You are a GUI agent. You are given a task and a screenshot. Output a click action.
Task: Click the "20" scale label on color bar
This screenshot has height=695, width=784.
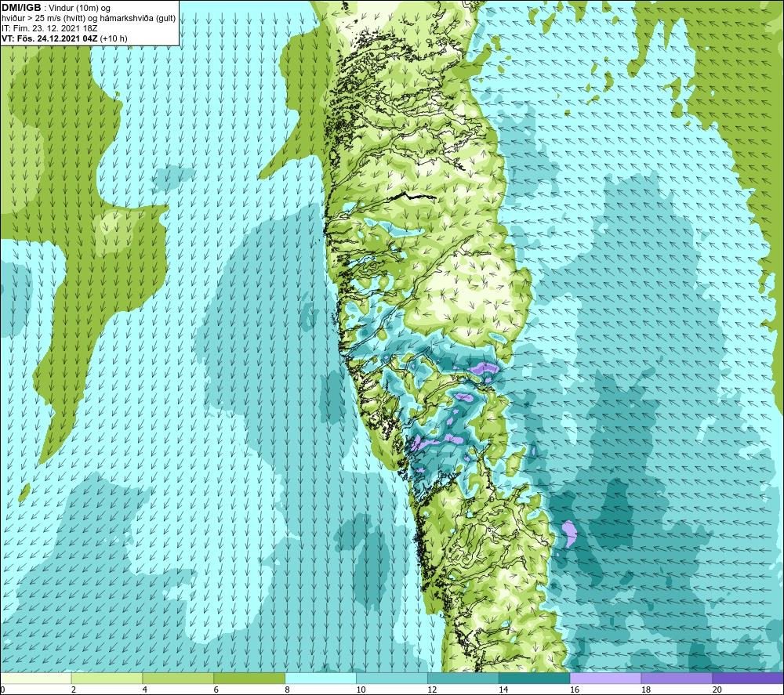[717, 690]
